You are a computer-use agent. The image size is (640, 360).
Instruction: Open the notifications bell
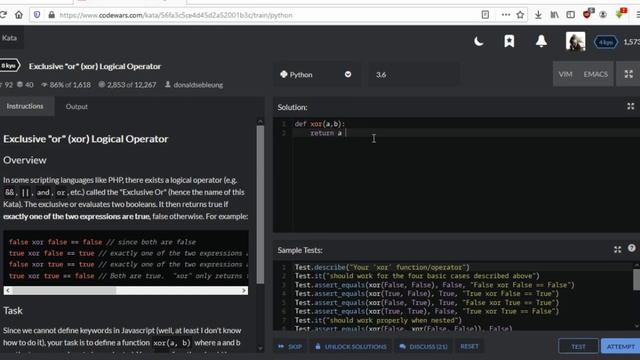pyautogui.click(x=541, y=41)
